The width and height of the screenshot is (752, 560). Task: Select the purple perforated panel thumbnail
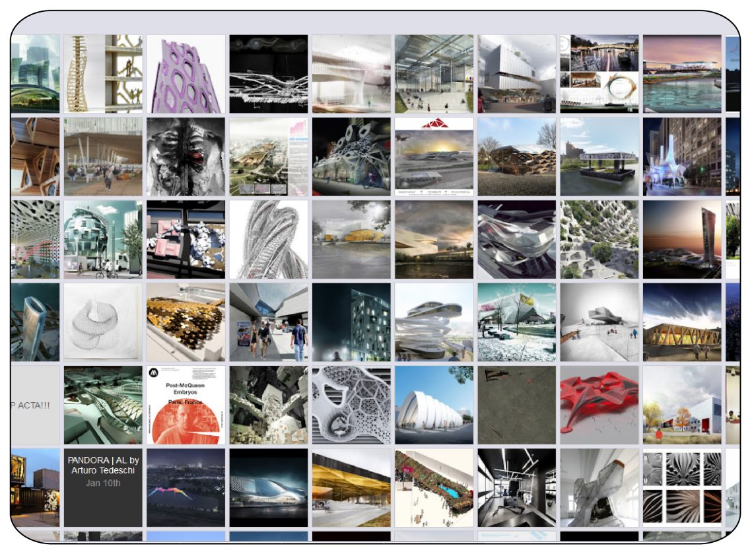[x=186, y=74]
